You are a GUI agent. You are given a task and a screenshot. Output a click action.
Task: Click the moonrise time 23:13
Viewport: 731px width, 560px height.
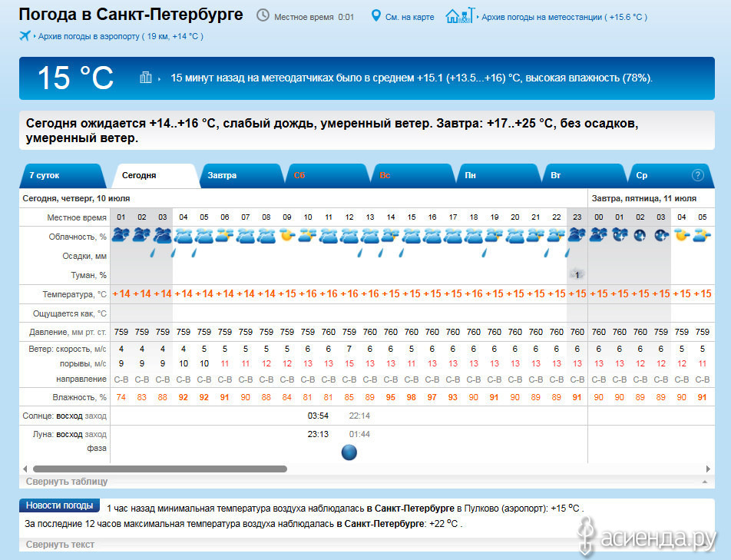[318, 434]
